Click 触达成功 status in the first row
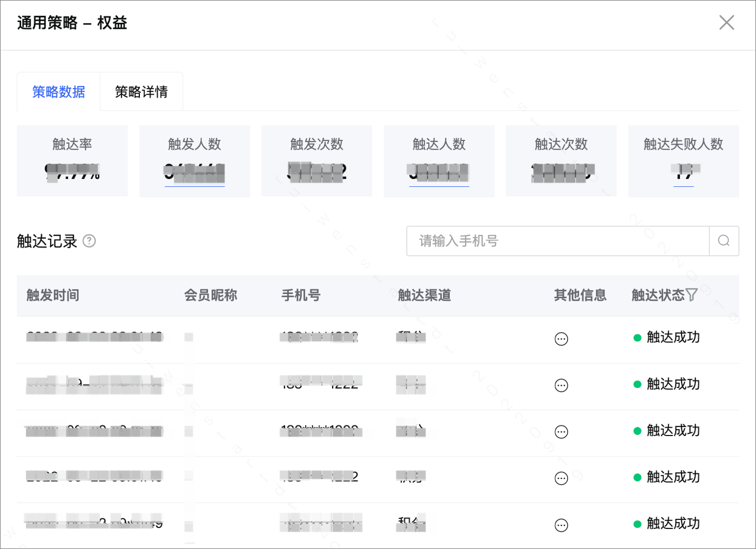The height and width of the screenshot is (549, 756). (x=667, y=337)
